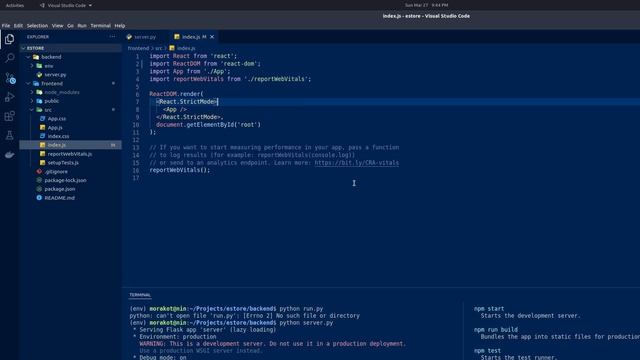Collapse the frontend folder
Screen dimensions: 640x360
tap(28, 83)
